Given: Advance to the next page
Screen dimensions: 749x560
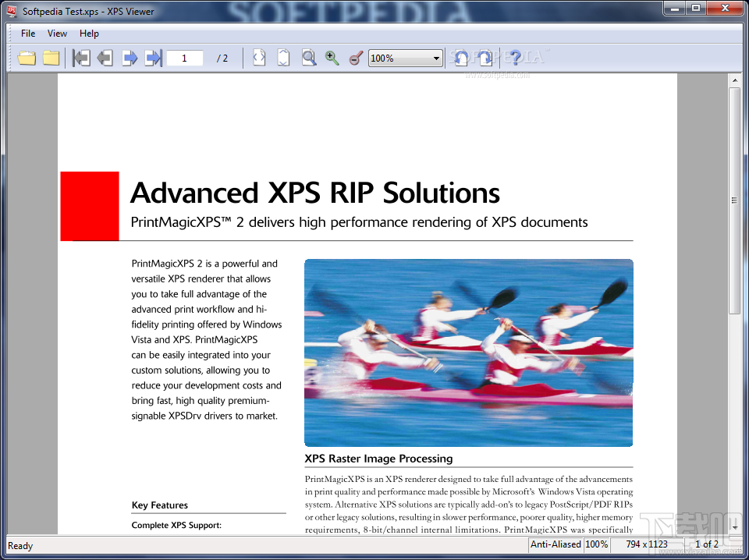Looking at the screenshot, I should 130,58.
